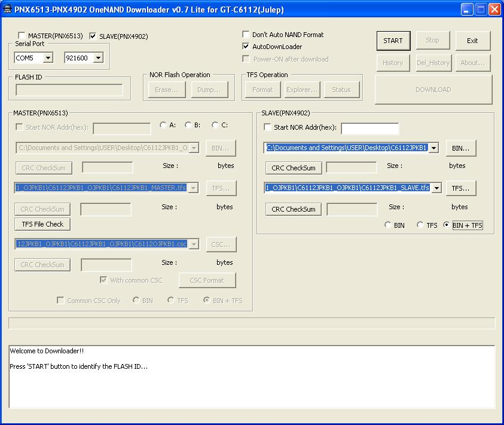This screenshot has width=504, height=425.
Task: Open the COM5 serial port dropdown
Action: click(x=48, y=58)
